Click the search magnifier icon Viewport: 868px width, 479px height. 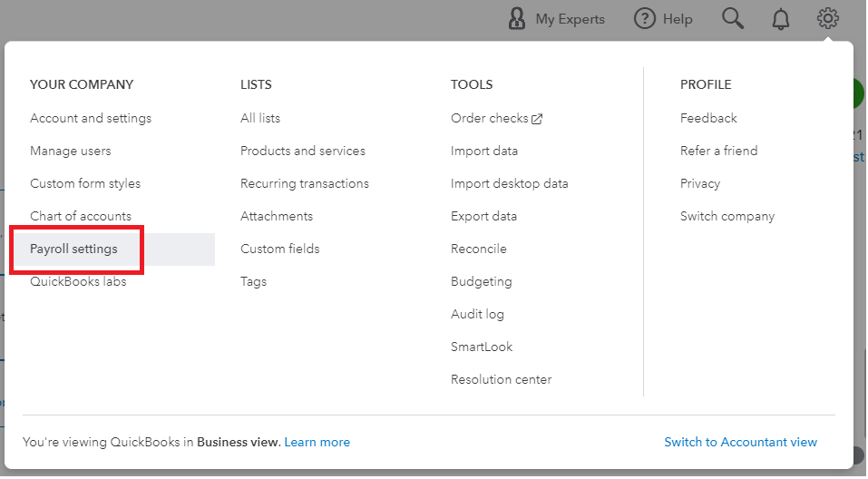pyautogui.click(x=733, y=18)
